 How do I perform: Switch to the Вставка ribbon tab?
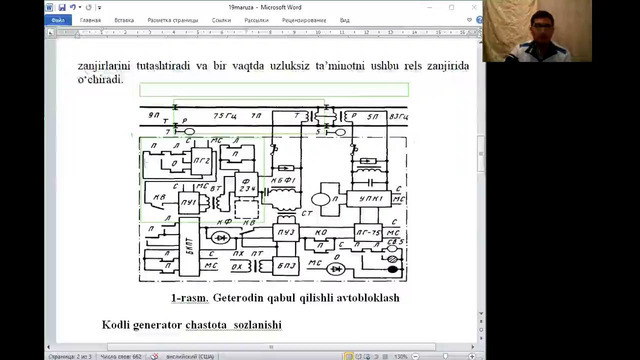point(124,20)
